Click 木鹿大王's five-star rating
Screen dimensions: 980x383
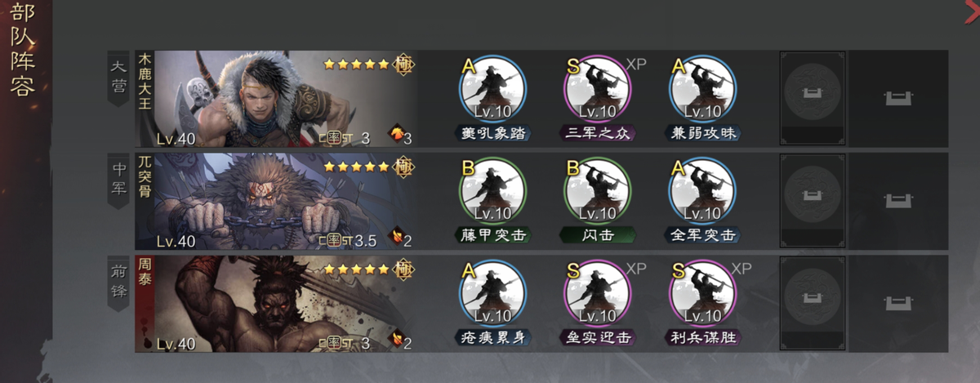tap(356, 64)
